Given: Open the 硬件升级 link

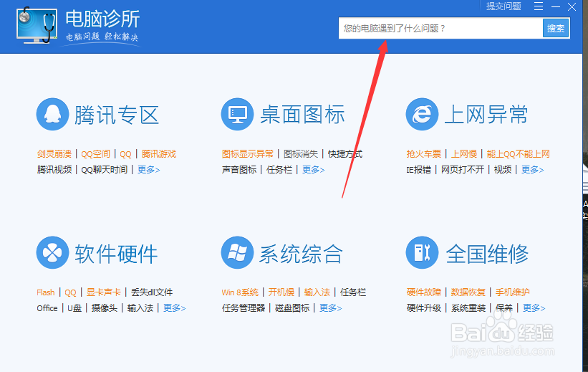Looking at the screenshot, I should (x=424, y=308).
